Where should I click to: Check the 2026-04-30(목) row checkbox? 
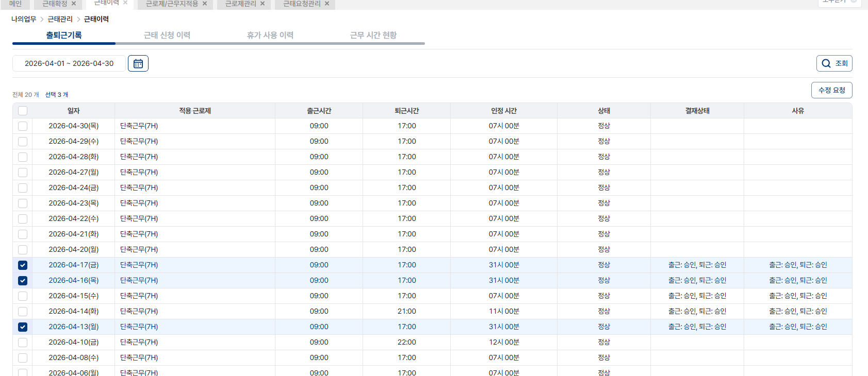[23, 126]
